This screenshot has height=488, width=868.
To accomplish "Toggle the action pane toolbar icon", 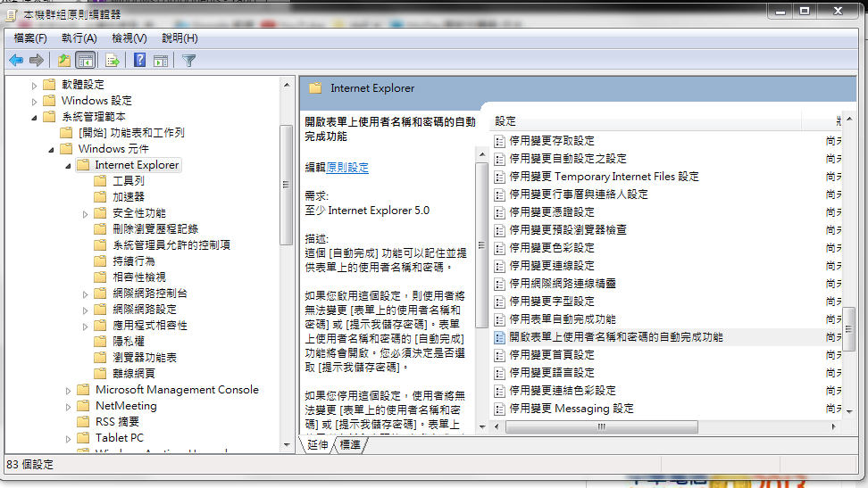I will pos(161,61).
